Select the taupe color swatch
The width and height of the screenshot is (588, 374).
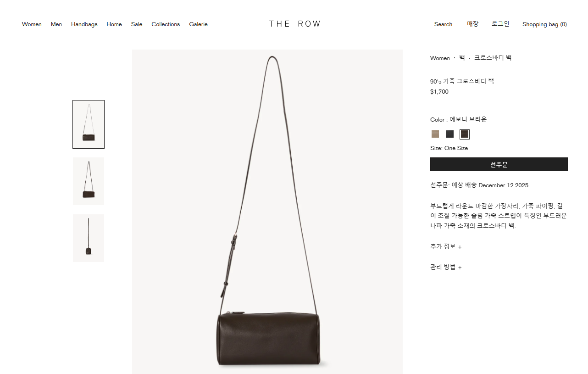click(x=435, y=134)
